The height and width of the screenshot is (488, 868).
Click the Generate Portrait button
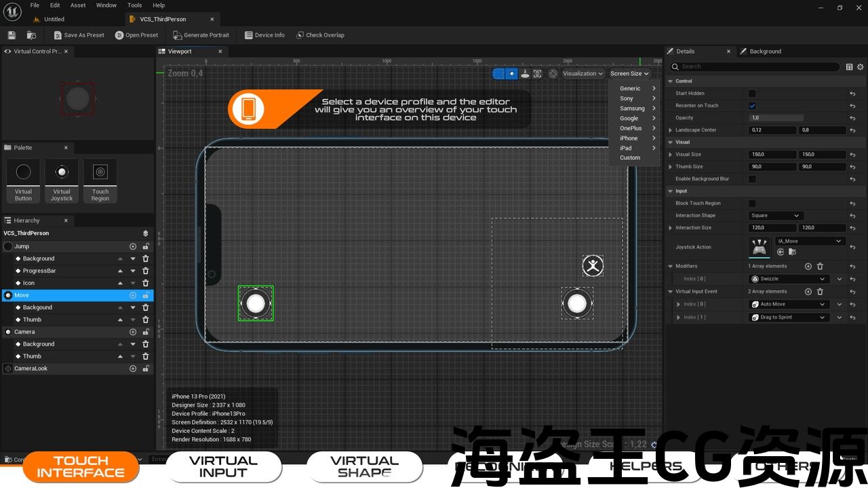tap(201, 35)
